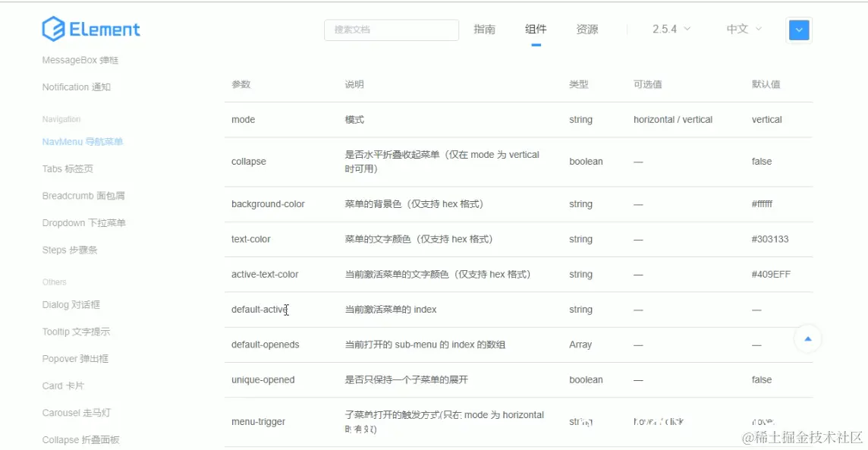Screen dimensions: 868x450
Task: Click the 搜索文档 search input field
Action: pos(391,30)
